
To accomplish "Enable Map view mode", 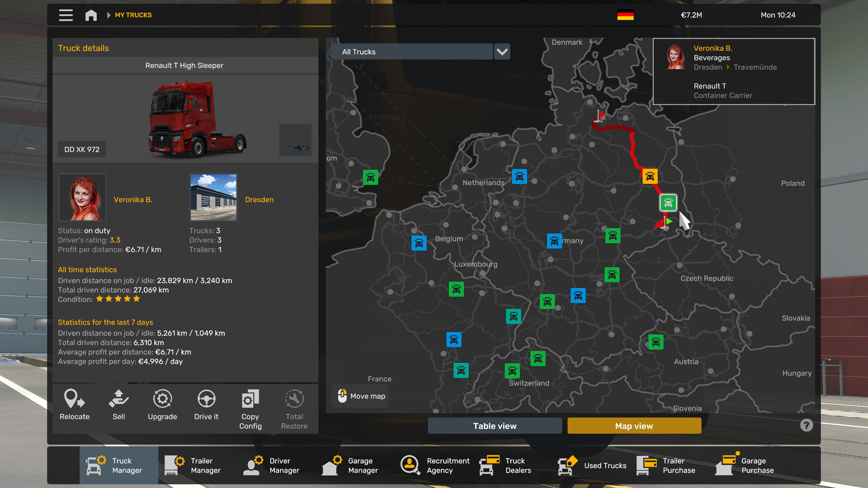I will (x=634, y=425).
